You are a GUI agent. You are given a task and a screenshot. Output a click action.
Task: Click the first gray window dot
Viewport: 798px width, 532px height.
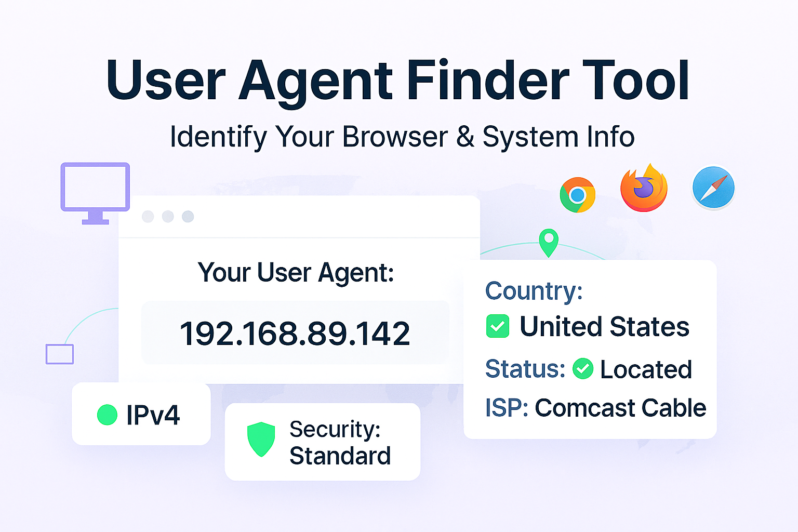[148, 216]
